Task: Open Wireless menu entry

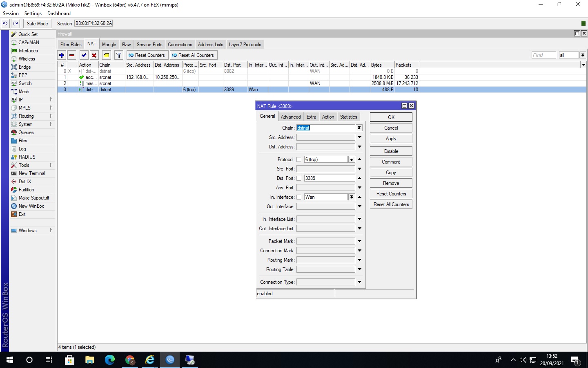Action: point(27,59)
